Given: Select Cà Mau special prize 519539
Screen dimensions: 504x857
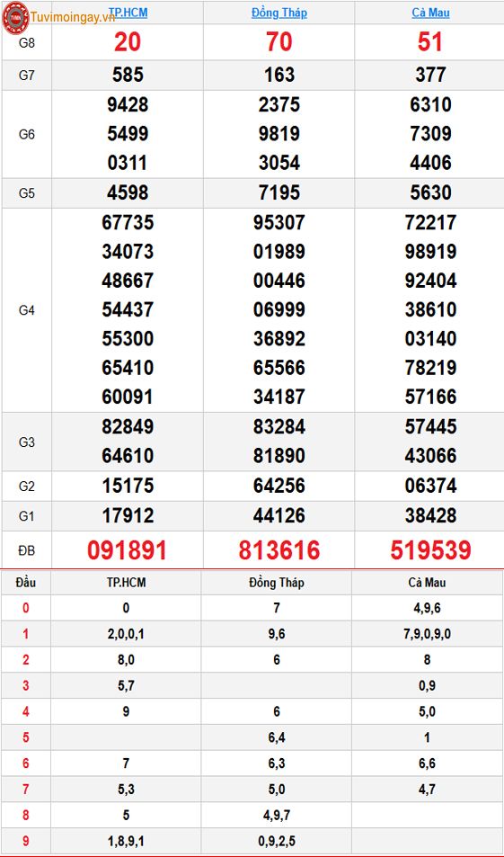Looking at the screenshot, I should click(430, 549).
